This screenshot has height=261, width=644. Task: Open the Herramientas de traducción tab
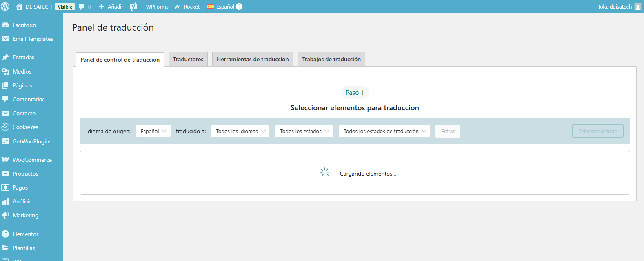coord(253,59)
